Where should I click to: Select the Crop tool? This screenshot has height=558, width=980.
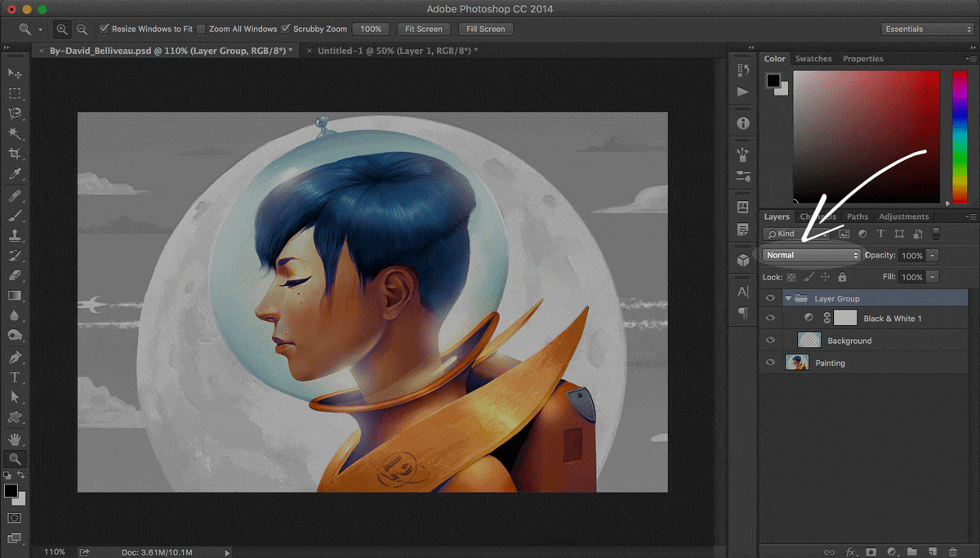click(x=15, y=154)
